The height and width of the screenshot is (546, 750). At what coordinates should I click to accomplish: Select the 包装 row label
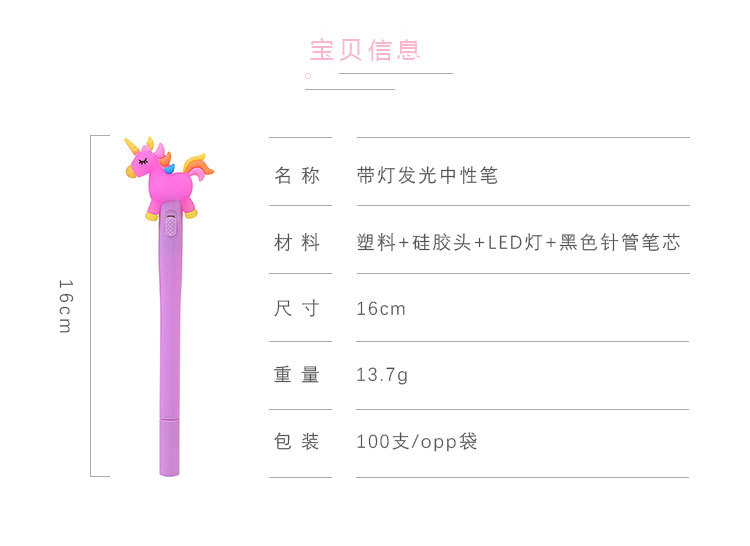tap(298, 441)
